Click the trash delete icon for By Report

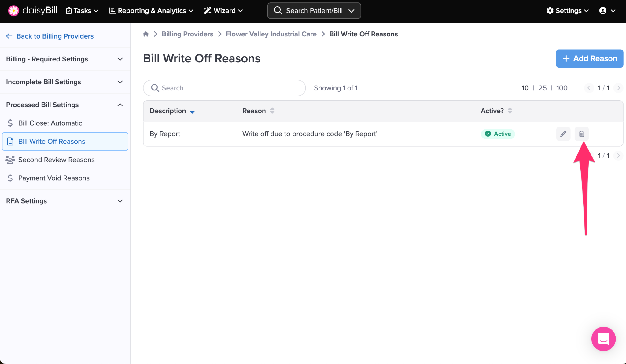coord(581,134)
